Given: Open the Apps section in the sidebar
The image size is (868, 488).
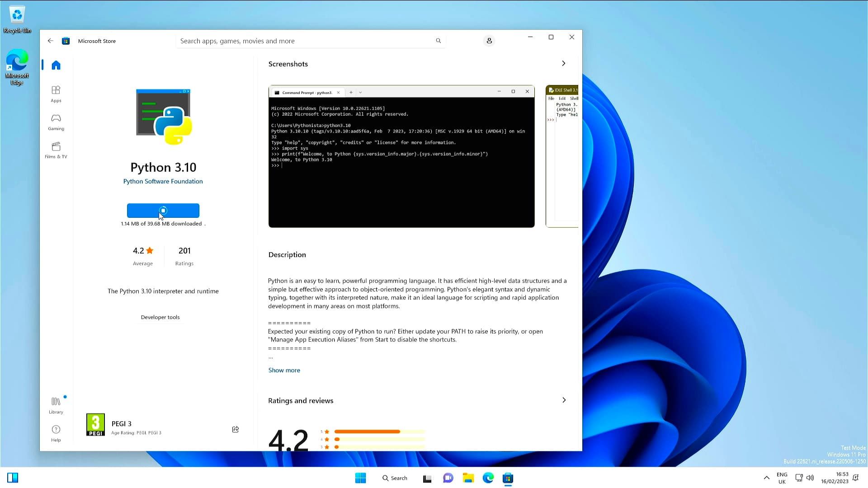Looking at the screenshot, I should [x=56, y=94].
